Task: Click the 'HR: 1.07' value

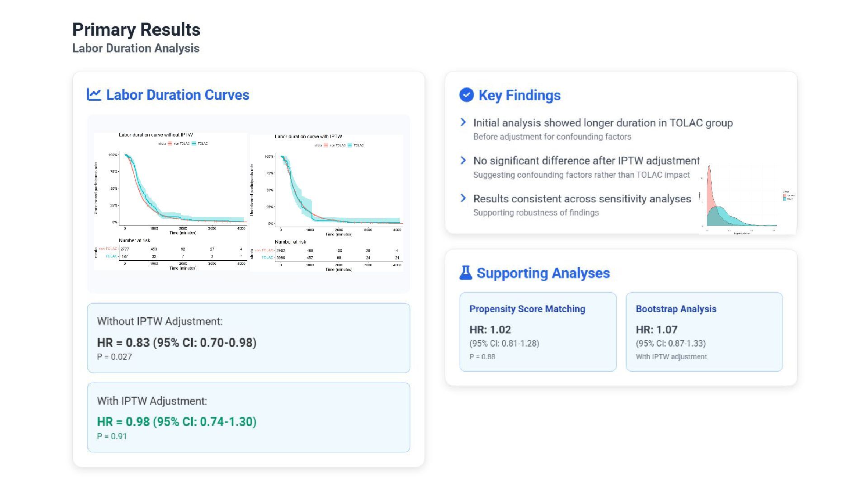Action: [656, 330]
